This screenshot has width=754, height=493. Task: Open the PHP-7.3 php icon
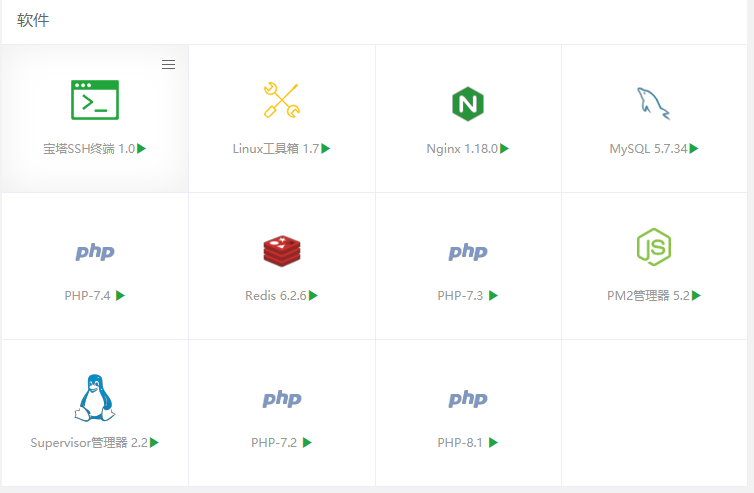[x=468, y=252]
